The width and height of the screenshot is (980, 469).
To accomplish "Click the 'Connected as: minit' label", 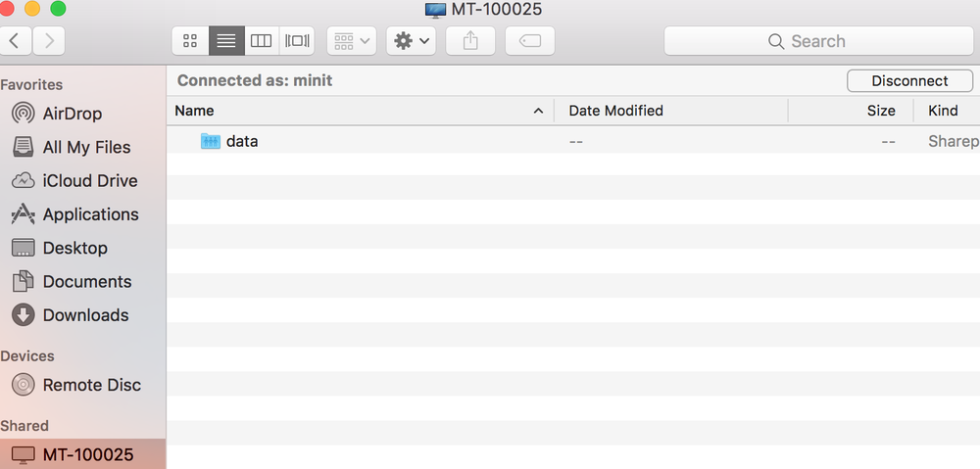I will tap(255, 80).
